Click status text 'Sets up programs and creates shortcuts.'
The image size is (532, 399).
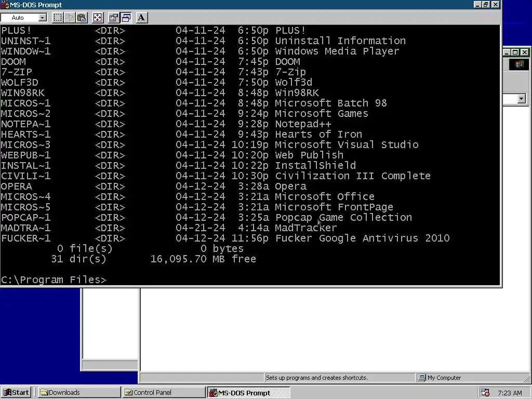coord(316,378)
